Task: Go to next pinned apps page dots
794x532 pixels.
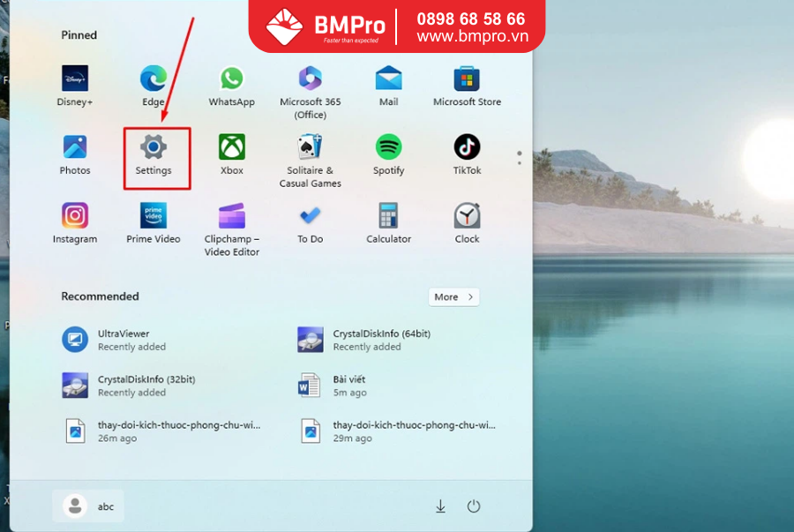Action: 519,158
